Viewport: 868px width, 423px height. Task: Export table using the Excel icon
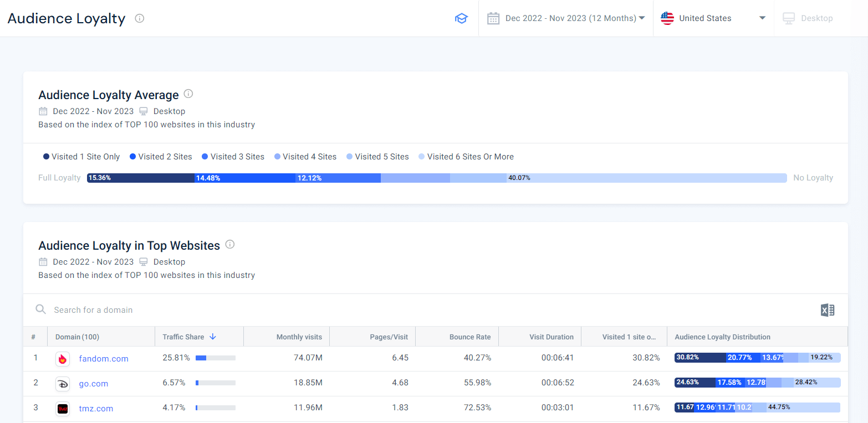(827, 310)
